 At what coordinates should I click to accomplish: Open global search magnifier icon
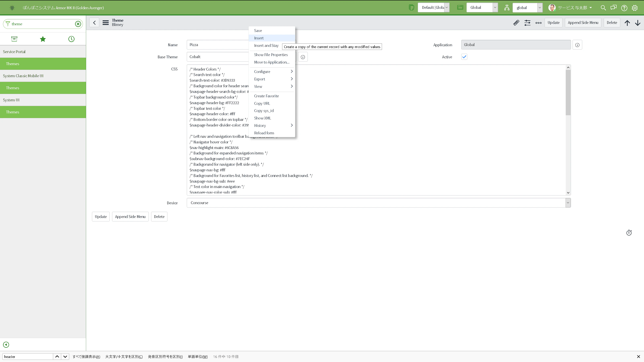(x=603, y=8)
